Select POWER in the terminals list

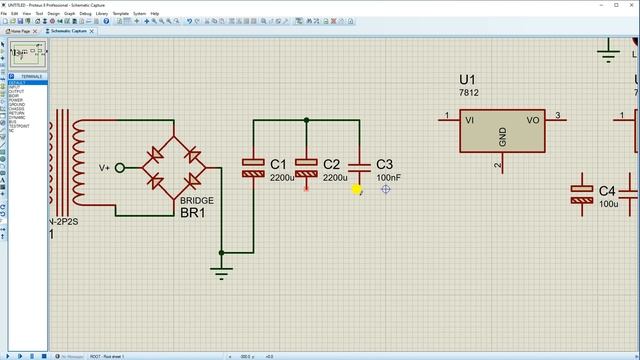28,100
